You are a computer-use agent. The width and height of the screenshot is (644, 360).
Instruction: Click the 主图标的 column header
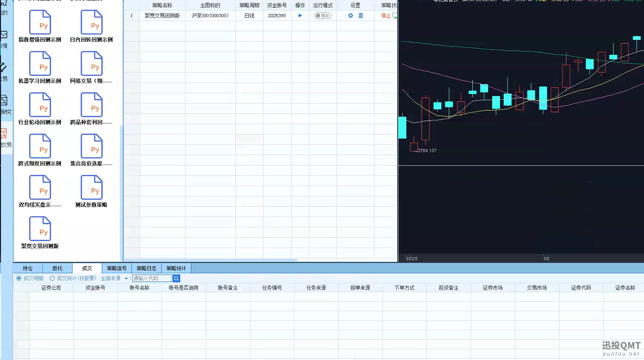tap(210, 5)
